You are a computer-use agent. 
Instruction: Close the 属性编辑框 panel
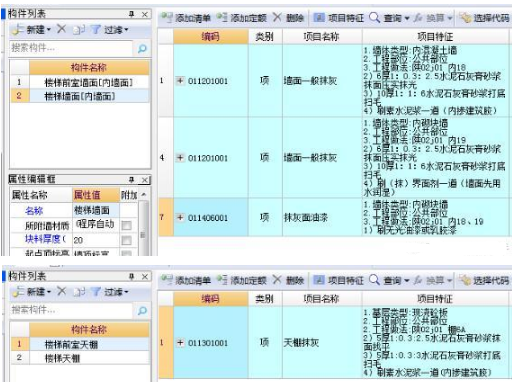[145, 180]
